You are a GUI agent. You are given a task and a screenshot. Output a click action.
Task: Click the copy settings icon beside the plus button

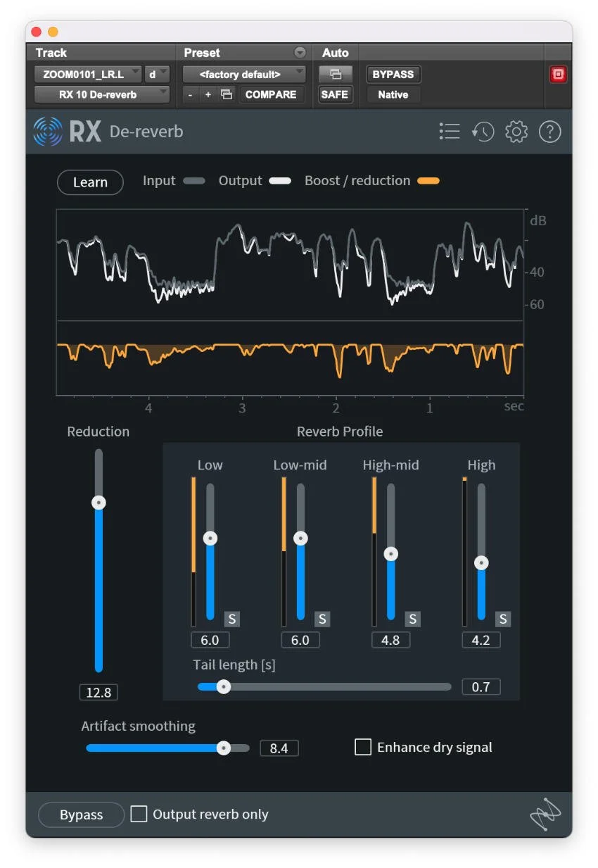(226, 94)
